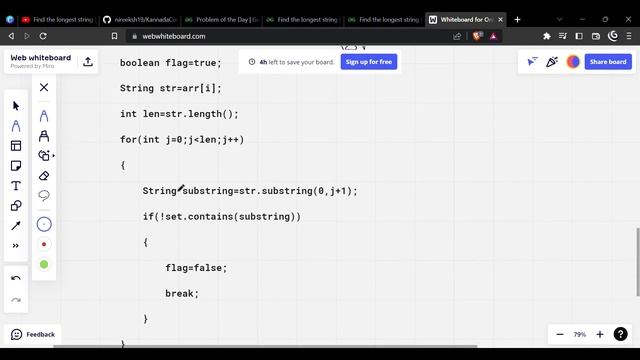
Task: Zoom in with plus button
Action: coord(600,334)
